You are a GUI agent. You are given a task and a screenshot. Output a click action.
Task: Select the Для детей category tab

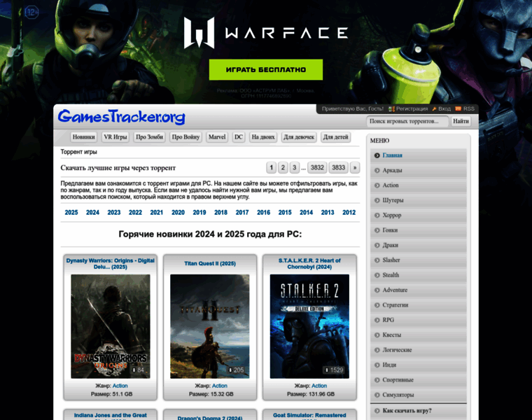[x=335, y=137]
